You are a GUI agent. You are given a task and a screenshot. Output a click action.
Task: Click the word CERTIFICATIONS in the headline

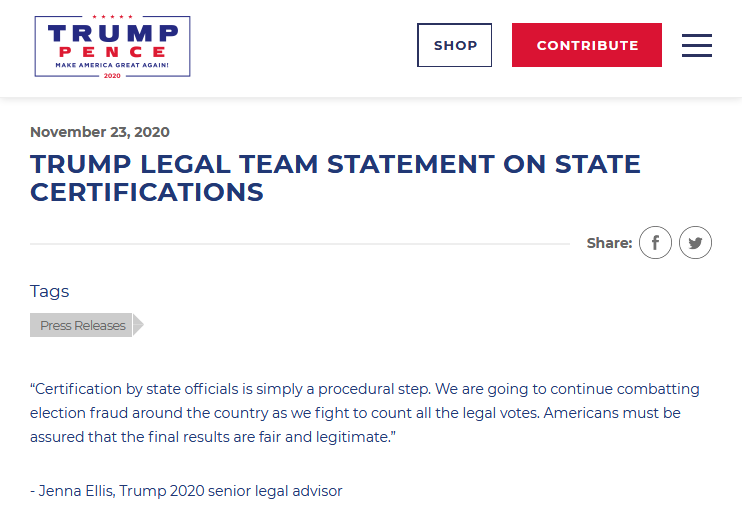point(147,192)
